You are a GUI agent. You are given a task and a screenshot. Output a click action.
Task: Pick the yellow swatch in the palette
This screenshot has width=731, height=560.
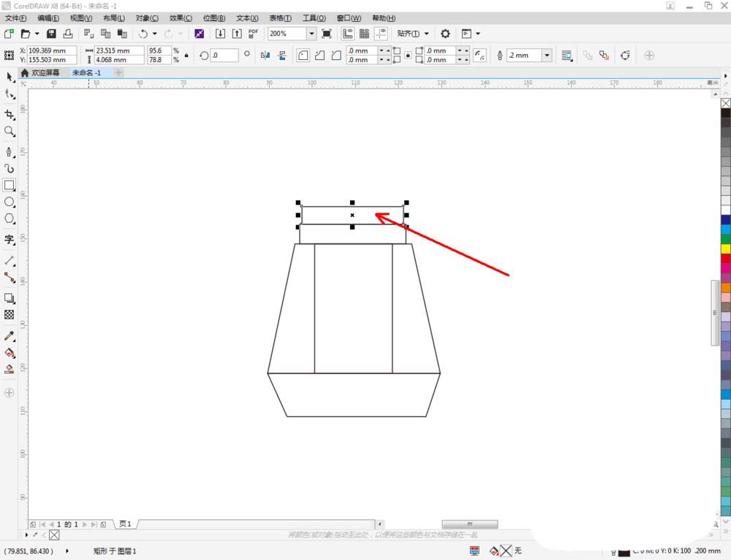coord(725,249)
